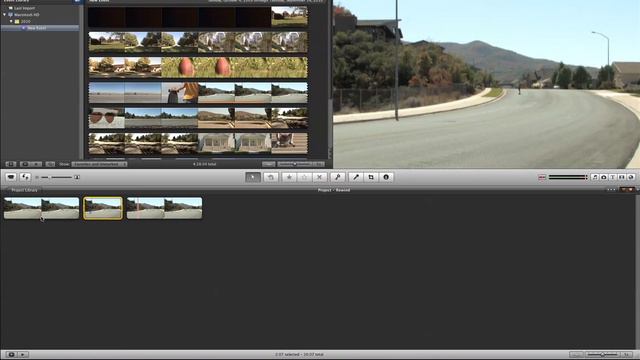Open the inspector info button
Screen dimensions: 640x360
386,177
